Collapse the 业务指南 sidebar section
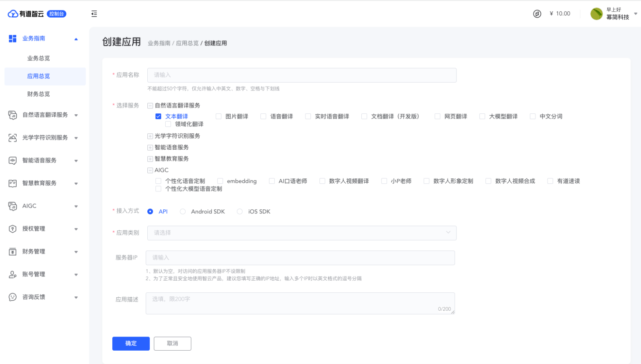Viewport: 641px width, 364px height. point(76,38)
